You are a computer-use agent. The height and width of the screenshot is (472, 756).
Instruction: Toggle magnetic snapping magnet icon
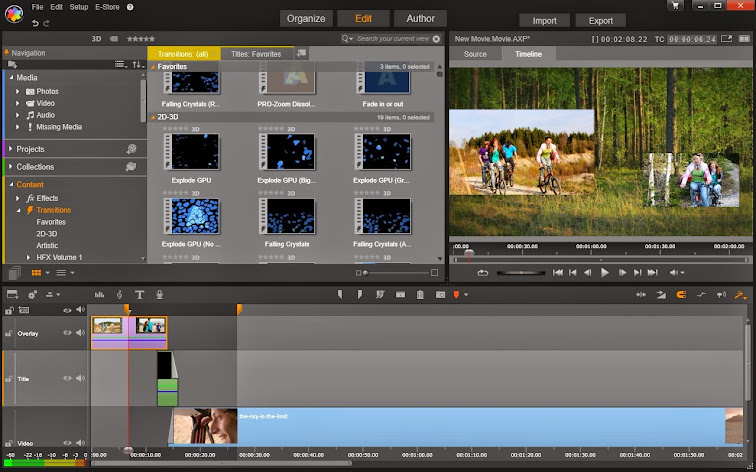682,294
